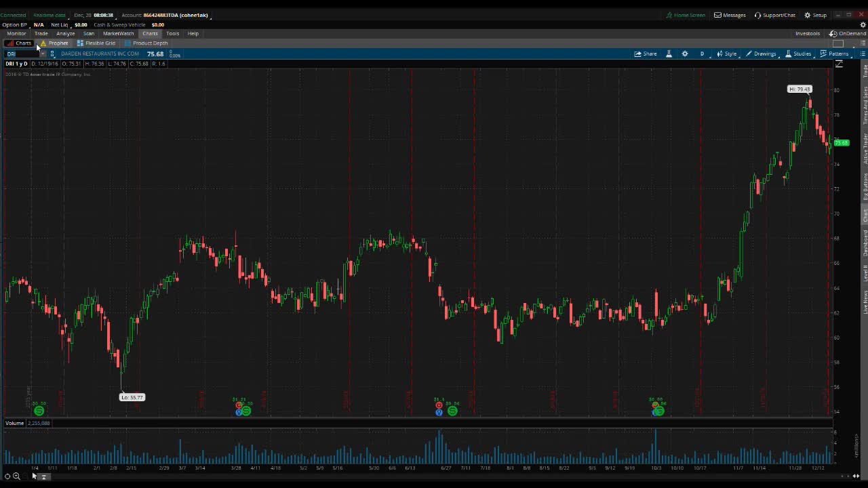
Task: Open Messages inbox
Action: pos(730,15)
